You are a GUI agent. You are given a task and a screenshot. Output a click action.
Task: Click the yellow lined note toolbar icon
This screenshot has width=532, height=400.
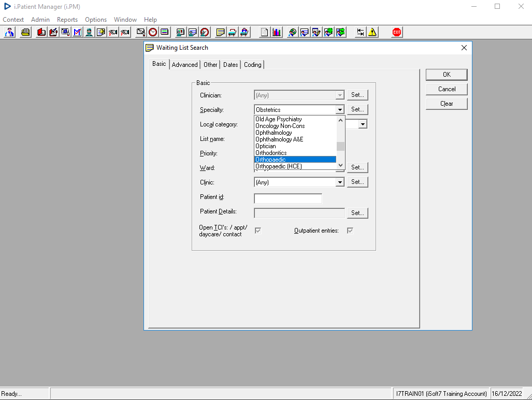[x=220, y=32]
